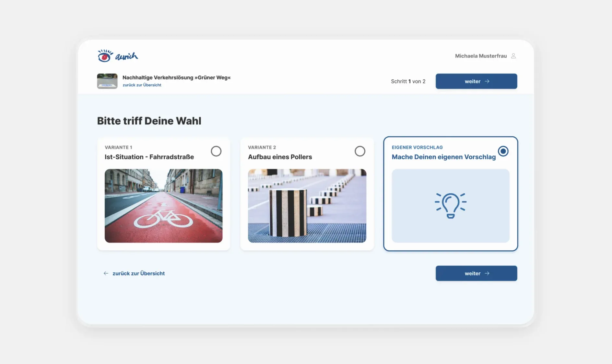Click the lightbulb idea icon
Viewport: 612px width, 364px height.
(x=451, y=206)
